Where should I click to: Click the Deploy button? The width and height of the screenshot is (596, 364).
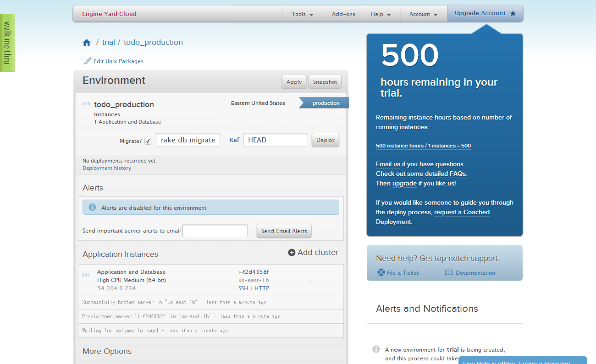click(326, 140)
